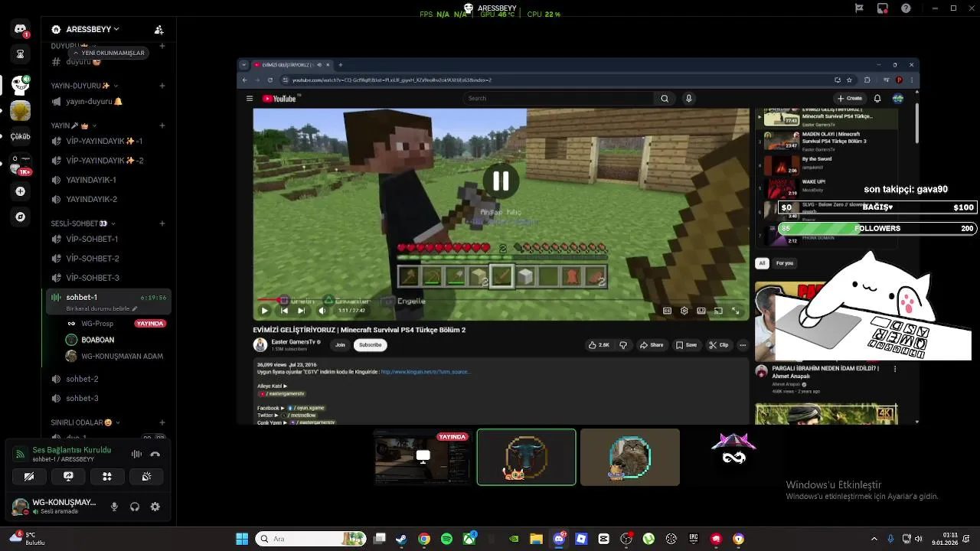Screen dimensions: 980x551
Task: Click play button in YouTube player controls
Action: [x=264, y=311]
